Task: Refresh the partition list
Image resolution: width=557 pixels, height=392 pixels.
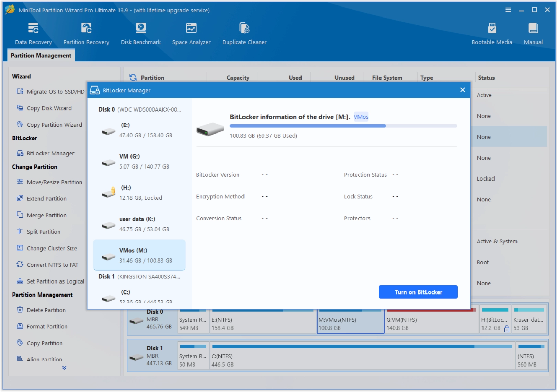Action: 133,78
